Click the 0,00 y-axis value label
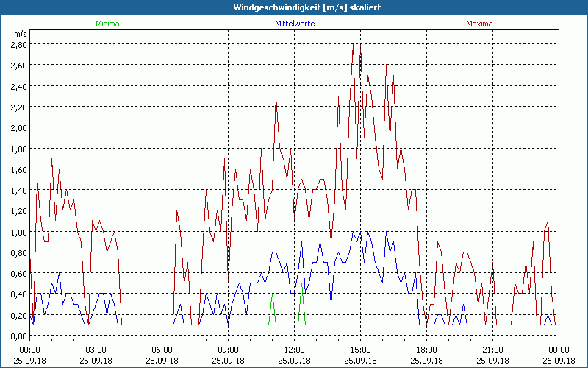588x368 pixels. 18,336
